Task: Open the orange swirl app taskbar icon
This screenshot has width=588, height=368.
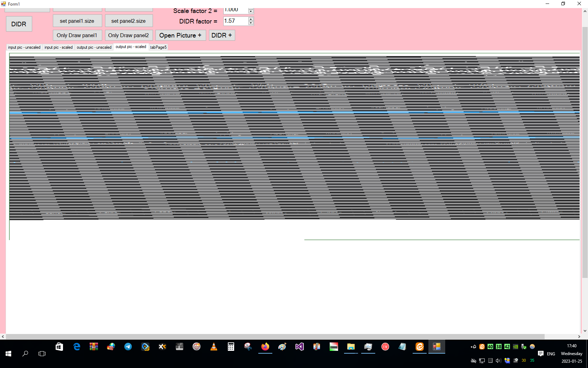Action: click(x=420, y=347)
